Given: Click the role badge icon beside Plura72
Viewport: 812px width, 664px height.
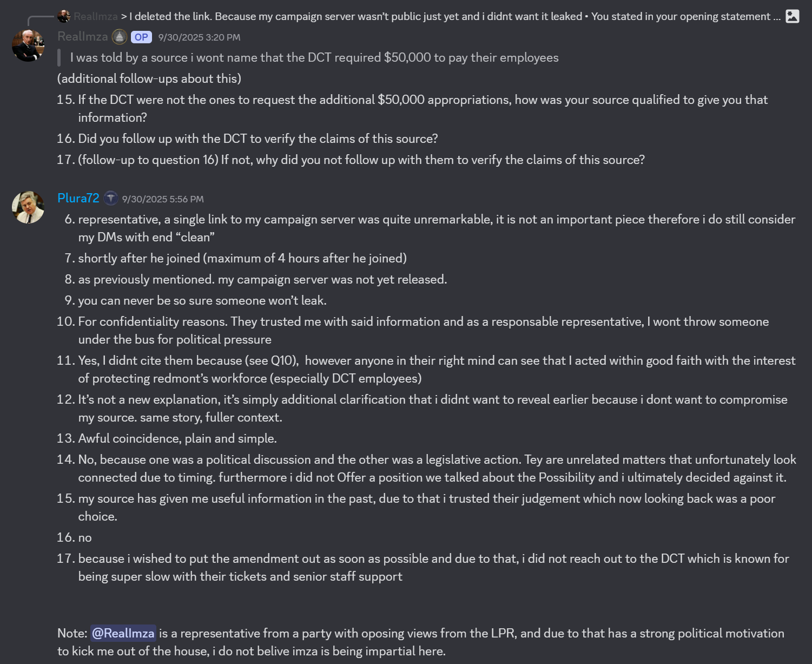Looking at the screenshot, I should pyautogui.click(x=111, y=199).
